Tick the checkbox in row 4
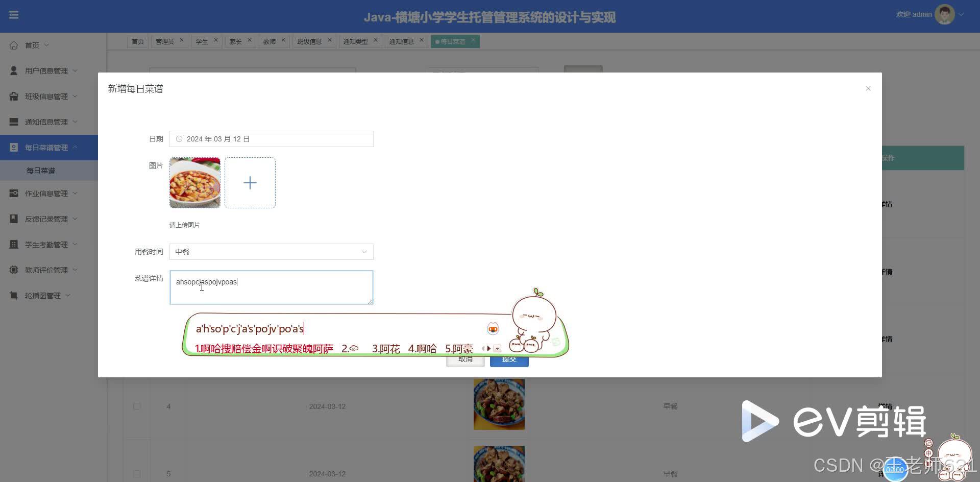This screenshot has width=980, height=482. [137, 406]
